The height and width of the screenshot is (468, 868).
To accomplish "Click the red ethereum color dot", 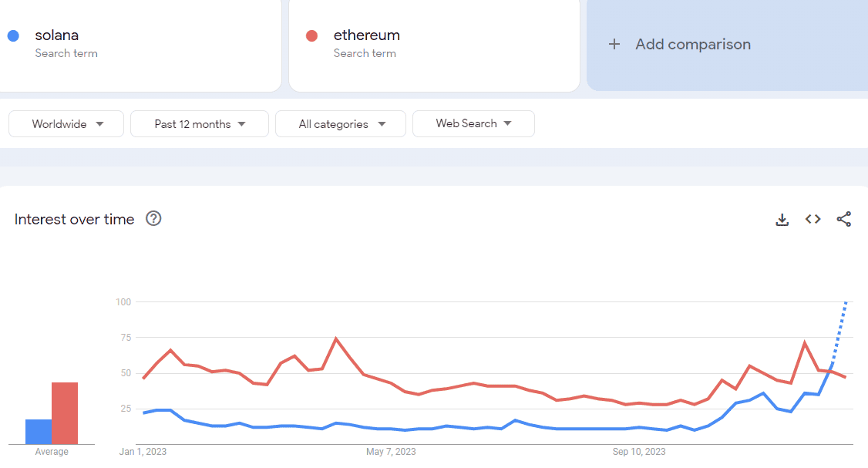I will (x=311, y=35).
